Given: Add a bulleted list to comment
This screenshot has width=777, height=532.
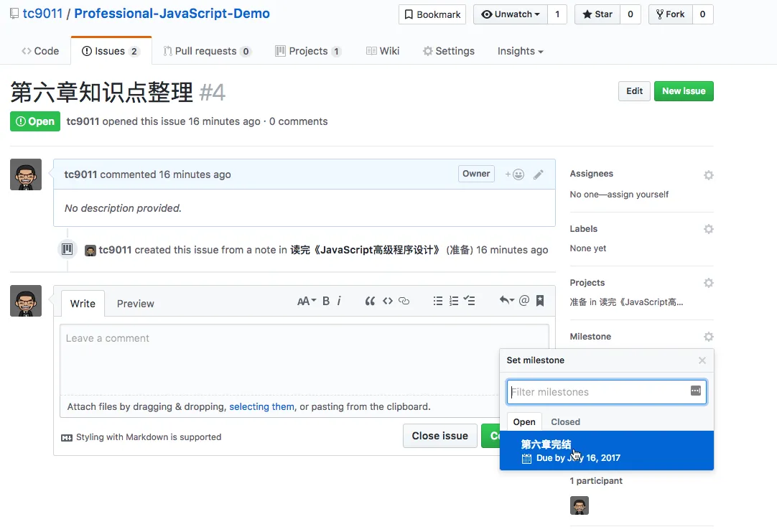Looking at the screenshot, I should click(x=438, y=302).
